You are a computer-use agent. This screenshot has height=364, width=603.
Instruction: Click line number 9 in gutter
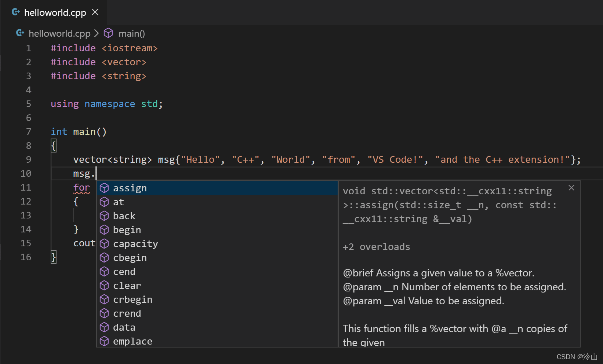coord(29,159)
